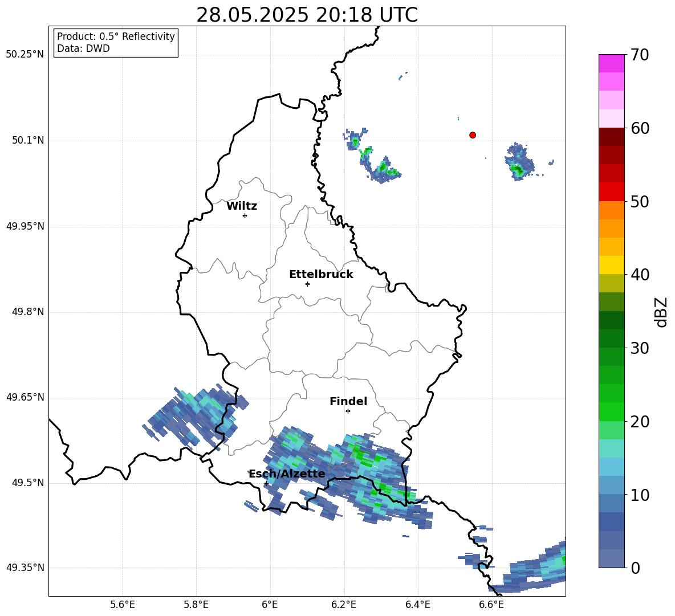Click the 5.8°E longitude label
The height and width of the screenshot is (616, 675).
(196, 605)
